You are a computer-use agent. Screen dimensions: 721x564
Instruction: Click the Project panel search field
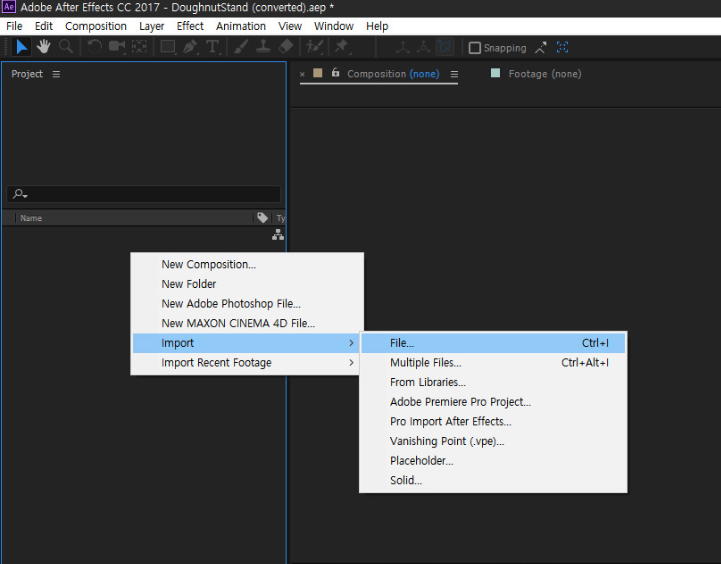coord(143,194)
